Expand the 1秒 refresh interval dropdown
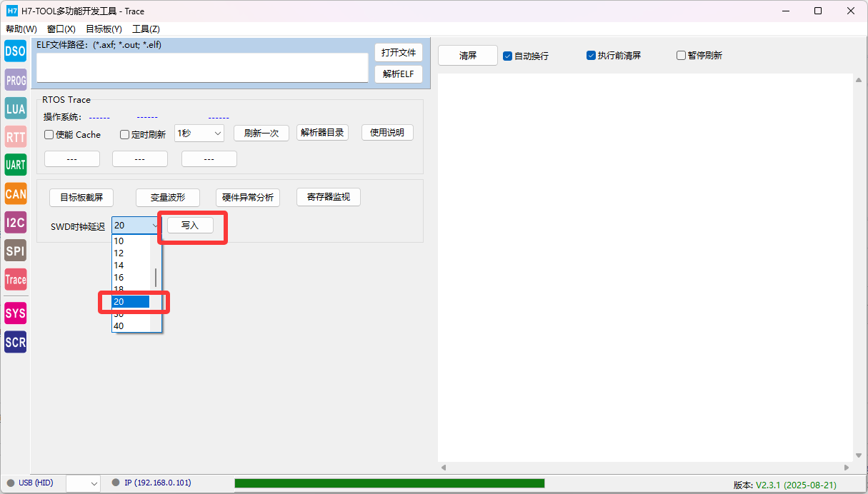Viewport: 868px width, 494px height. point(199,133)
